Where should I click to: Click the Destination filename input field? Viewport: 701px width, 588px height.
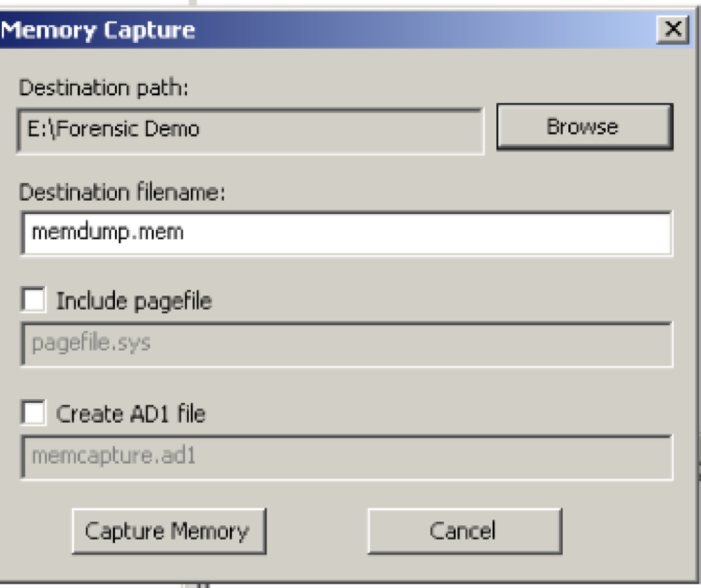tap(346, 233)
